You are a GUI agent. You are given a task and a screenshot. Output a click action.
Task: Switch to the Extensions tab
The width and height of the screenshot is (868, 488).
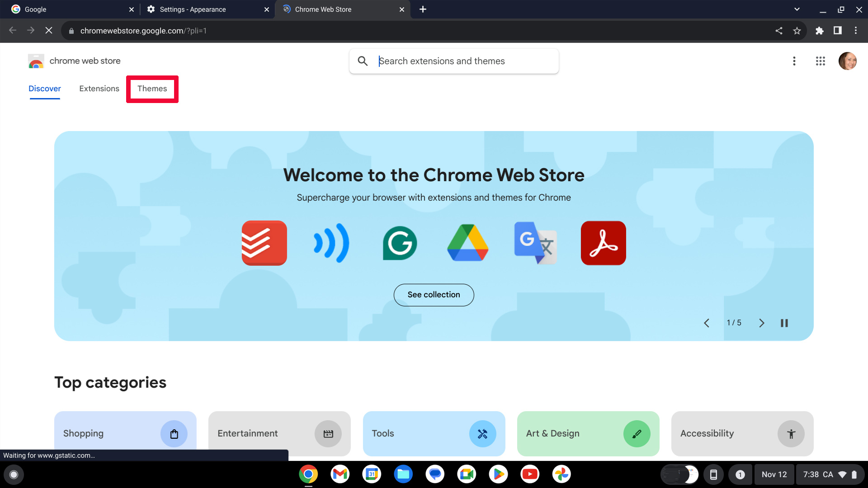click(x=99, y=89)
